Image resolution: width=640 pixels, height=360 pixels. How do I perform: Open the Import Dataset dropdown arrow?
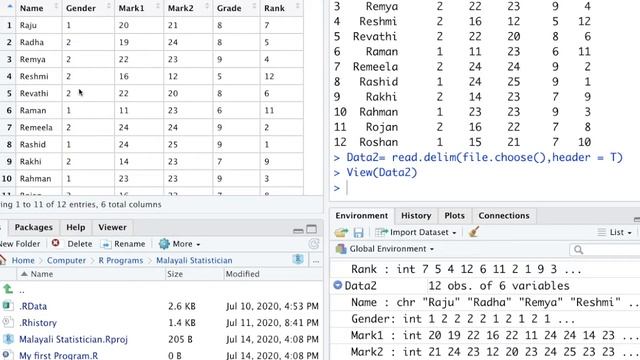point(454,233)
